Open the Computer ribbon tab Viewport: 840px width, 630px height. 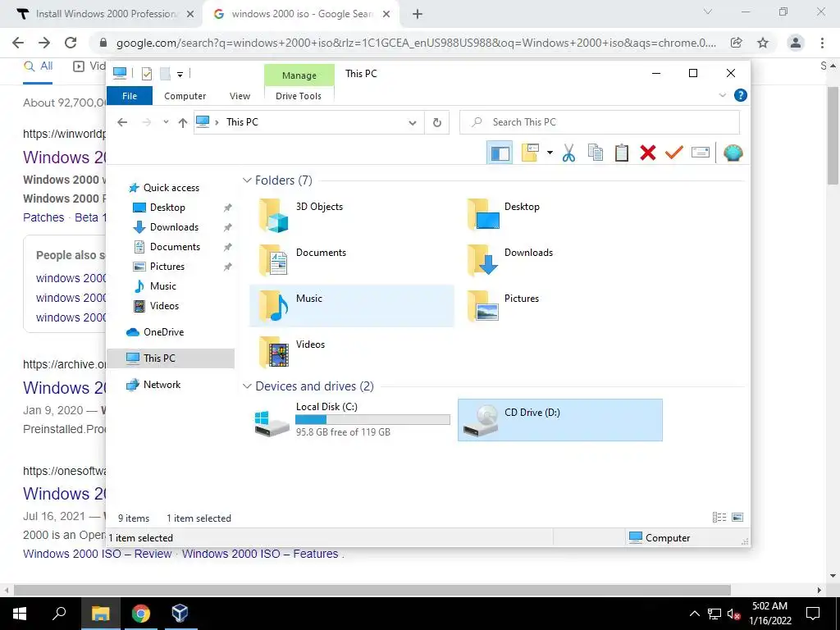pyautogui.click(x=185, y=96)
